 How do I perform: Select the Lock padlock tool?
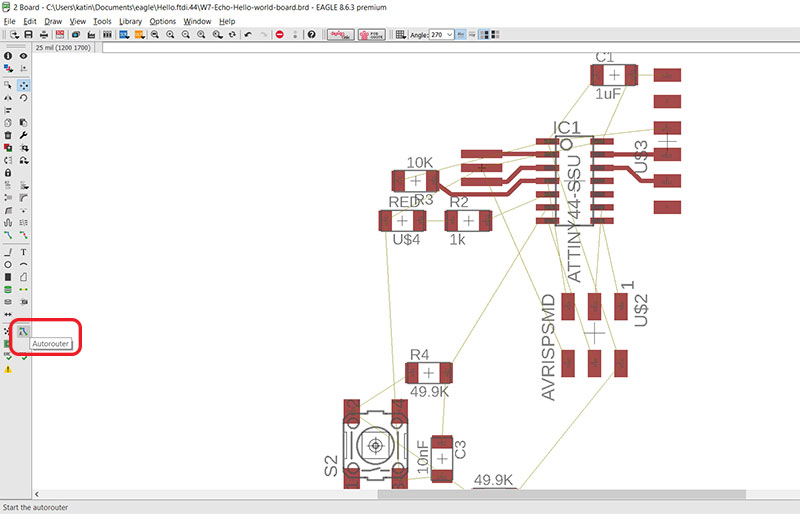coord(8,173)
